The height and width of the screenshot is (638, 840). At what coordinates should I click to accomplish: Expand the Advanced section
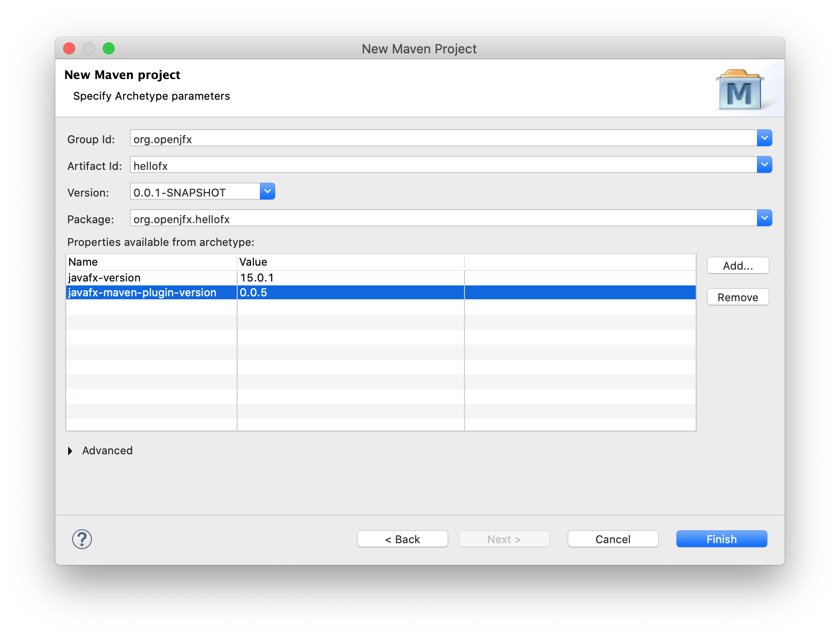click(x=70, y=451)
